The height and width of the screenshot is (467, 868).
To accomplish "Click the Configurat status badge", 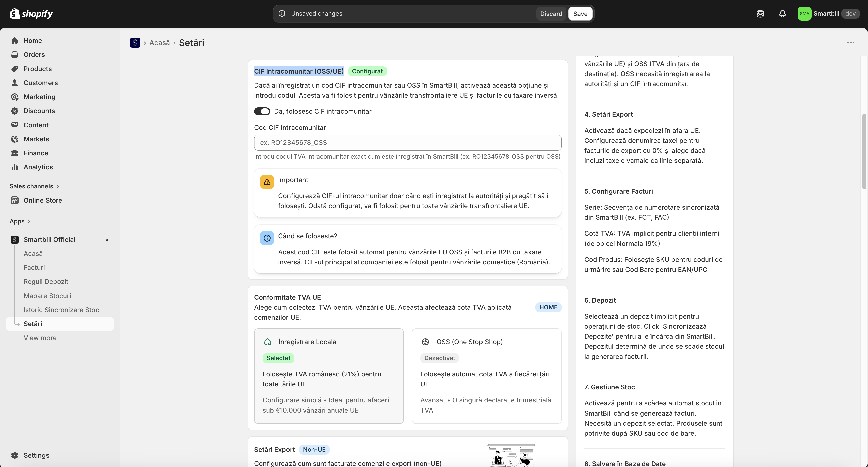I will [367, 71].
